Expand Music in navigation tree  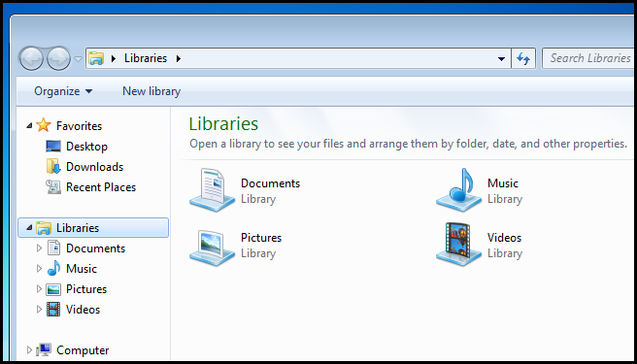[39, 269]
